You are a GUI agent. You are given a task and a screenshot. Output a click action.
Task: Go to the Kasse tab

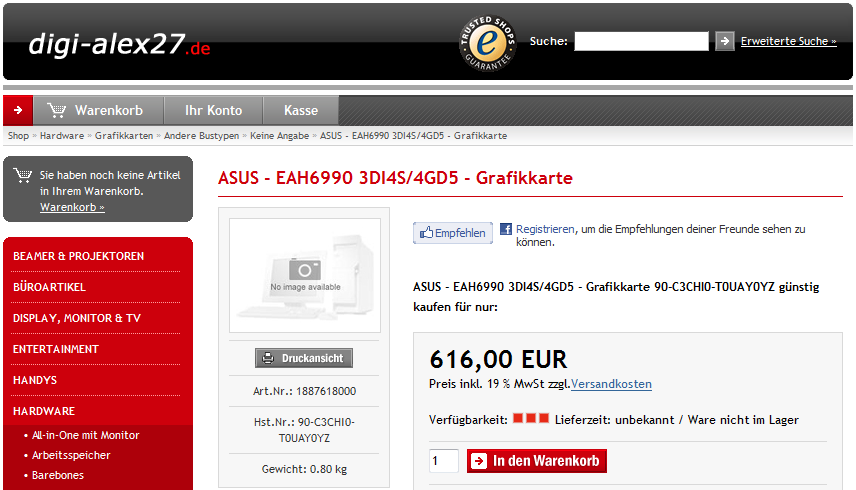[x=301, y=110]
